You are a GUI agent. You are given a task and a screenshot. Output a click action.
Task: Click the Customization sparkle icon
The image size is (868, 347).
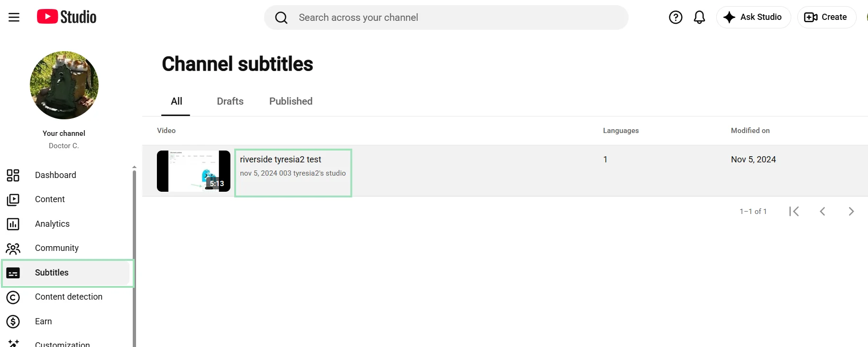point(13,343)
